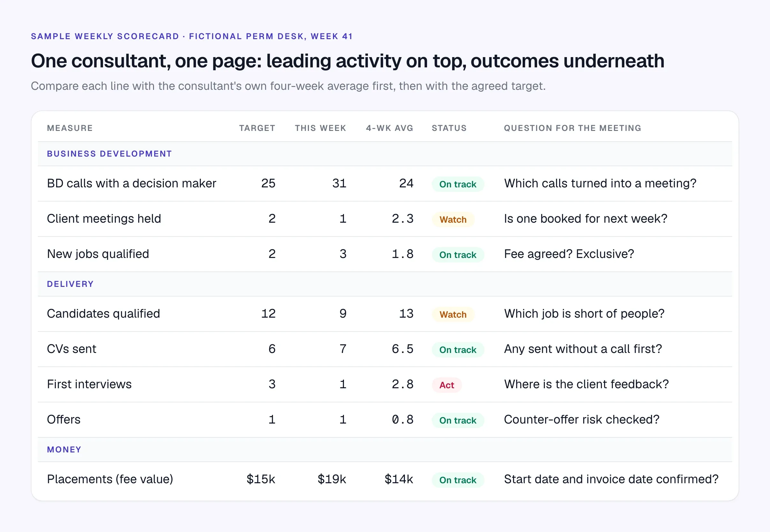770x532 pixels.
Task: Click the THIS WEEK column header
Action: click(320, 128)
